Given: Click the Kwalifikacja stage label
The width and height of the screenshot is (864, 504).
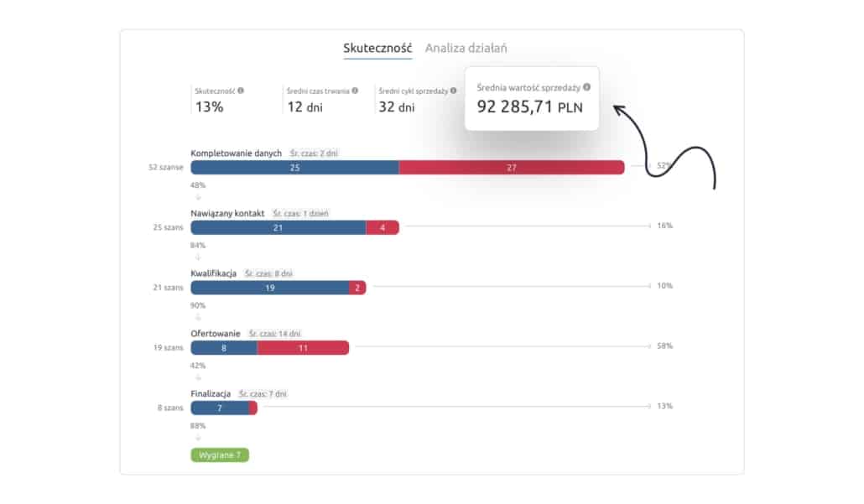Looking at the screenshot, I should point(213,273).
